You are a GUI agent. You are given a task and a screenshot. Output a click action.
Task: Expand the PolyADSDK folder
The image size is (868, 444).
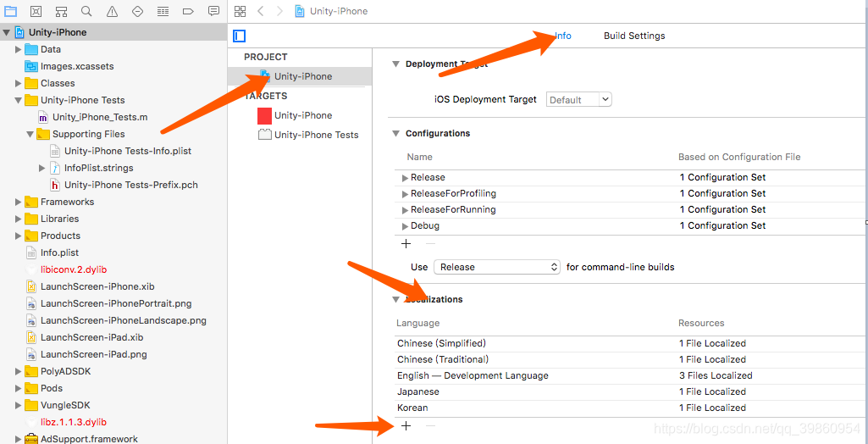coord(19,371)
